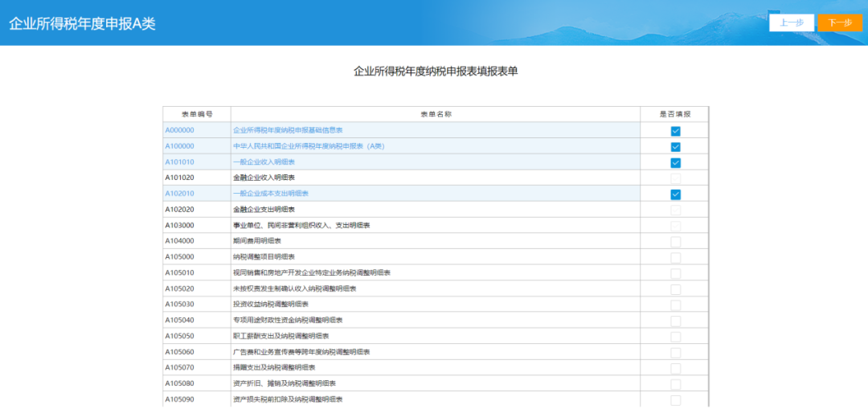This screenshot has width=868, height=409.
Task: Click 职工薪酬支出及纳税调整明细表 text
Action: [281, 336]
